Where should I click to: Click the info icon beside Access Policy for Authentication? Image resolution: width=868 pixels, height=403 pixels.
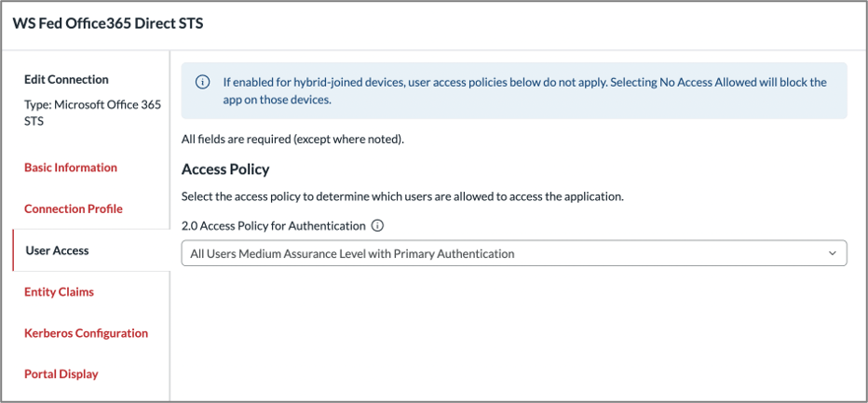point(377,226)
